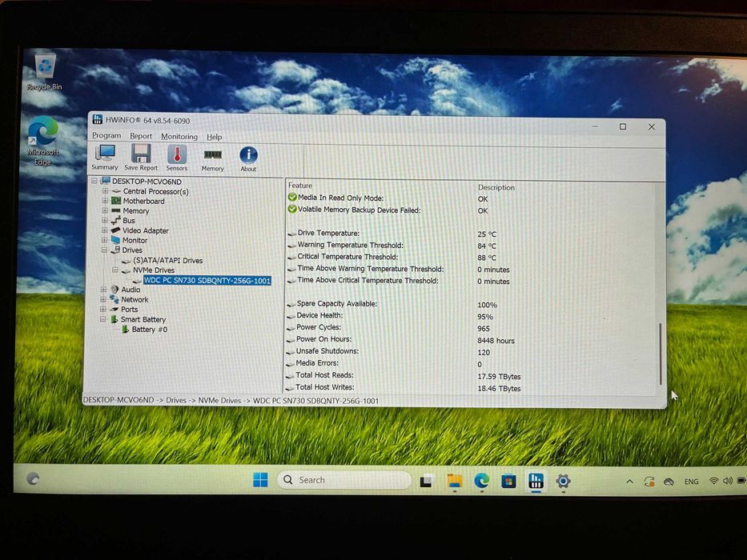Open the Program menu
Screen dimensions: 747x560
tap(106, 136)
